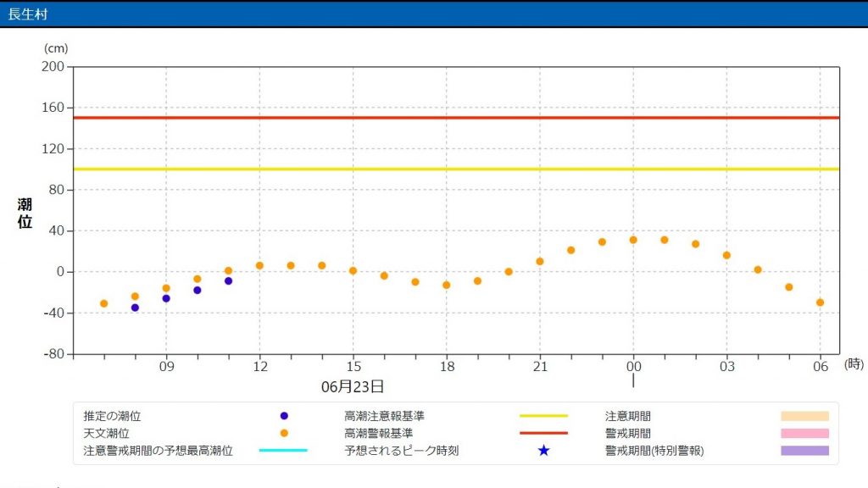Click the 推定の潮位 blue dot legend marker
This screenshot has width=868, height=488.
click(x=284, y=416)
